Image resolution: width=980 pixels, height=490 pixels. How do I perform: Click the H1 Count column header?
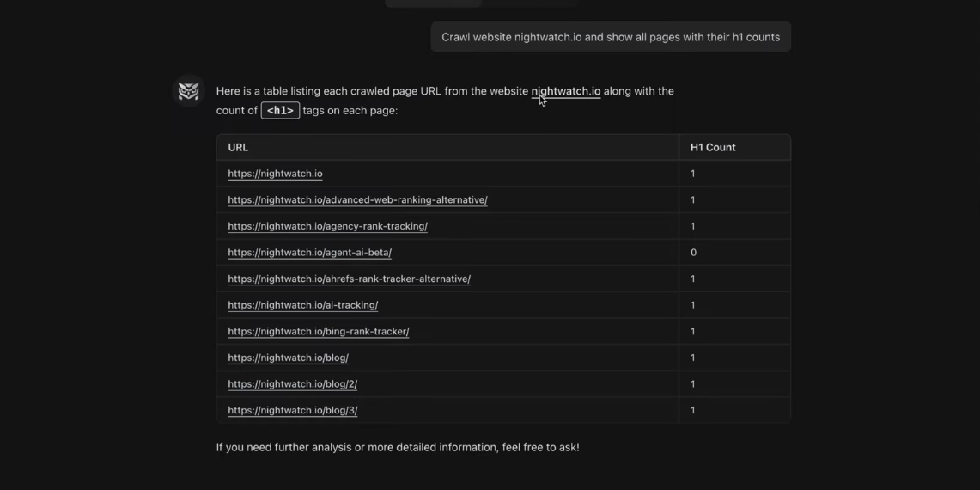point(713,147)
